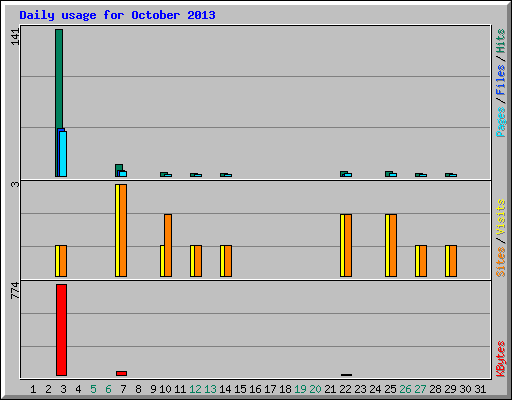Click the orange sites bar for day 10
Viewport: 512px width, 400px height.
point(168,245)
